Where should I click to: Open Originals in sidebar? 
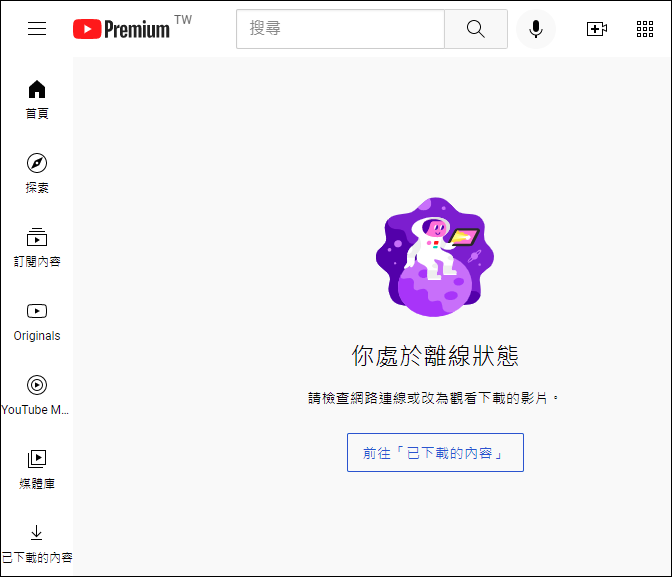(x=37, y=322)
